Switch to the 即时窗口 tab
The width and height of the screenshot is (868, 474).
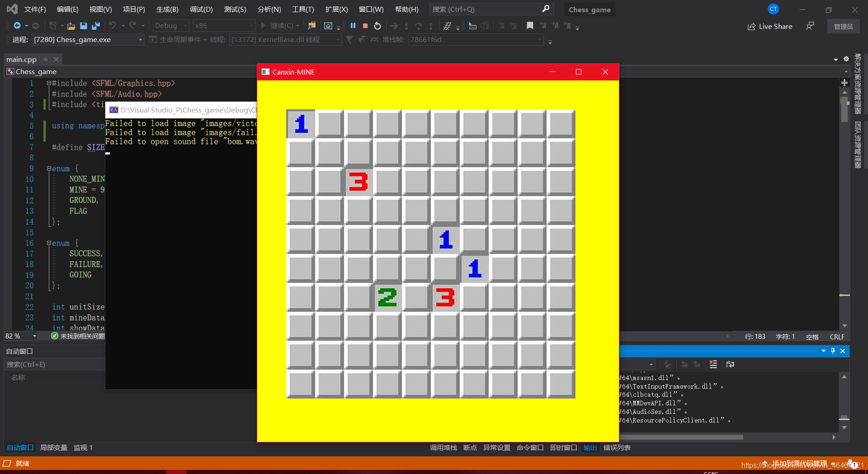(563, 448)
